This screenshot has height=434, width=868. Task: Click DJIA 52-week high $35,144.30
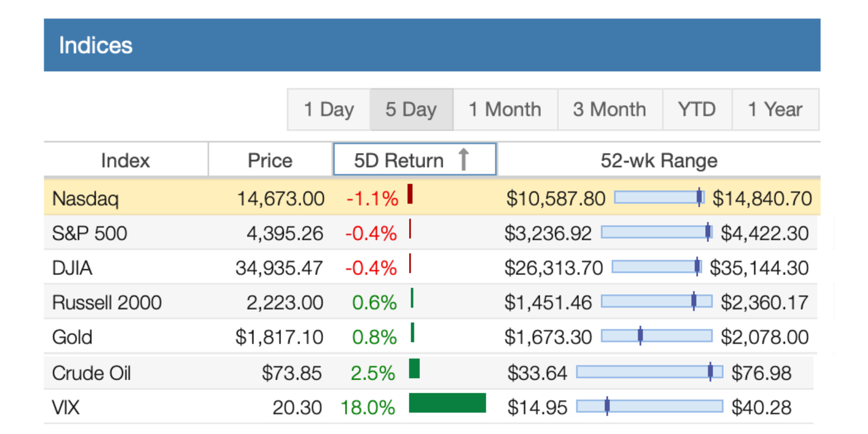tap(759, 268)
